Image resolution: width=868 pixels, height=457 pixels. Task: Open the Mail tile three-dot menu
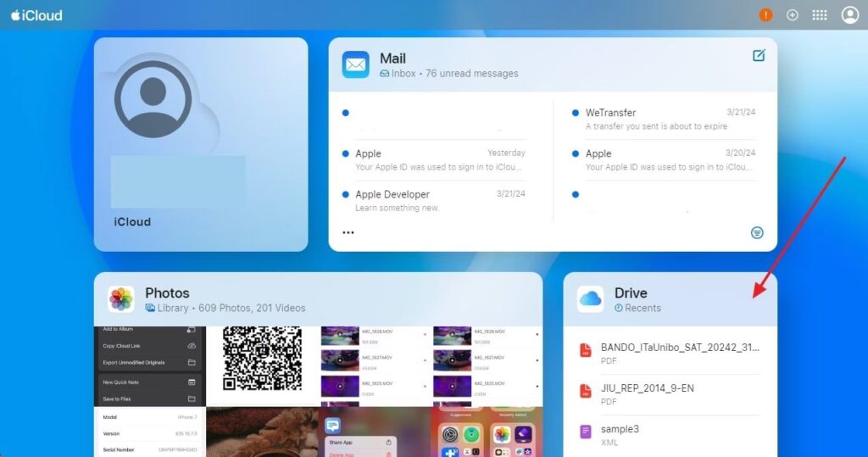[348, 232]
